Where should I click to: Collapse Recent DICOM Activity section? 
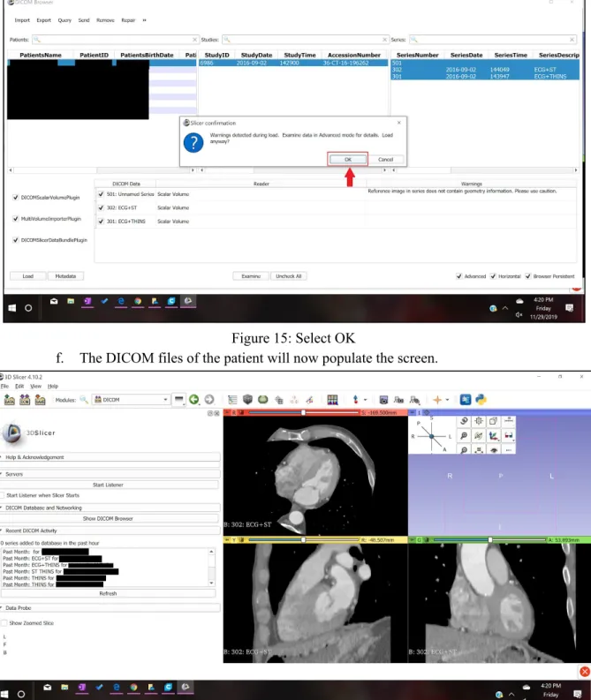[110, 531]
